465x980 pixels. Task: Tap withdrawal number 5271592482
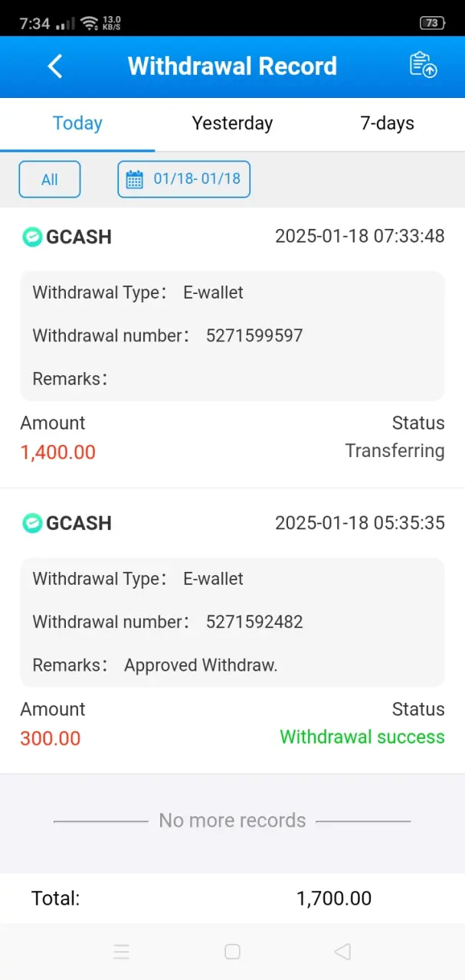click(254, 622)
